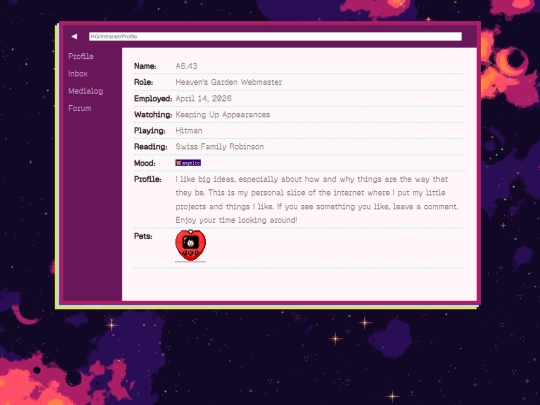The image size is (540, 405).
Task: Click the Reading: field label
Action: [150, 147]
